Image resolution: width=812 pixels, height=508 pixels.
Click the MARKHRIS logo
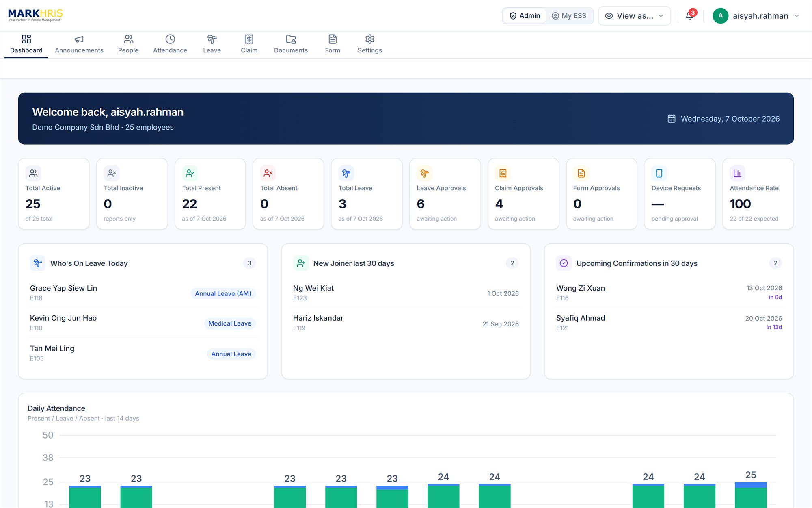coord(35,15)
